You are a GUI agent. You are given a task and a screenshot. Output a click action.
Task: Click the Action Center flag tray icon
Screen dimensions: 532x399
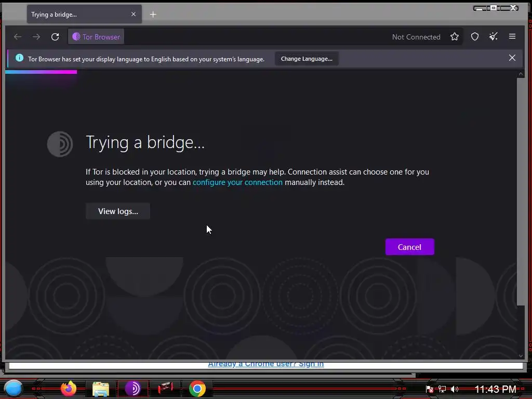430,389
